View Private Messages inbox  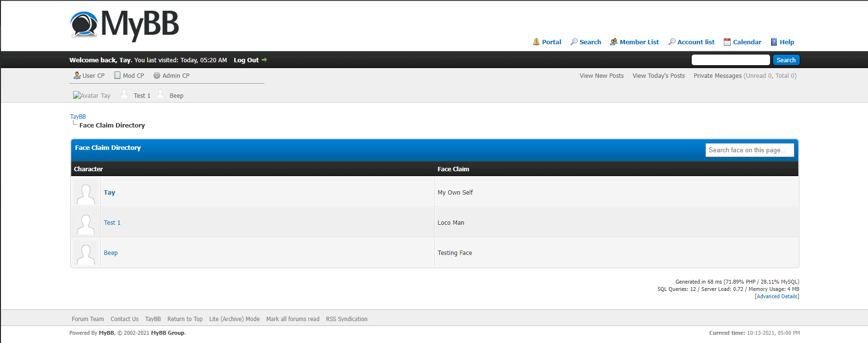tap(717, 76)
